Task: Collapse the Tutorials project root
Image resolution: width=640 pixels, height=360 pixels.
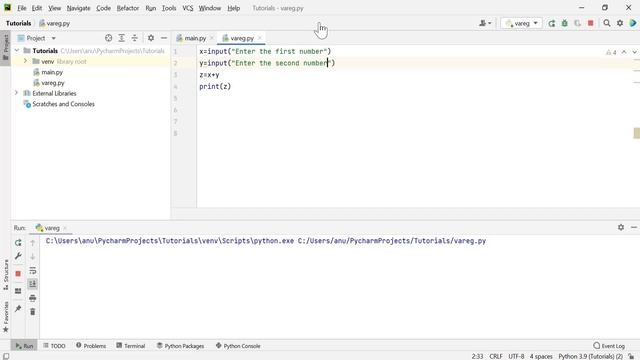Action: (17, 51)
